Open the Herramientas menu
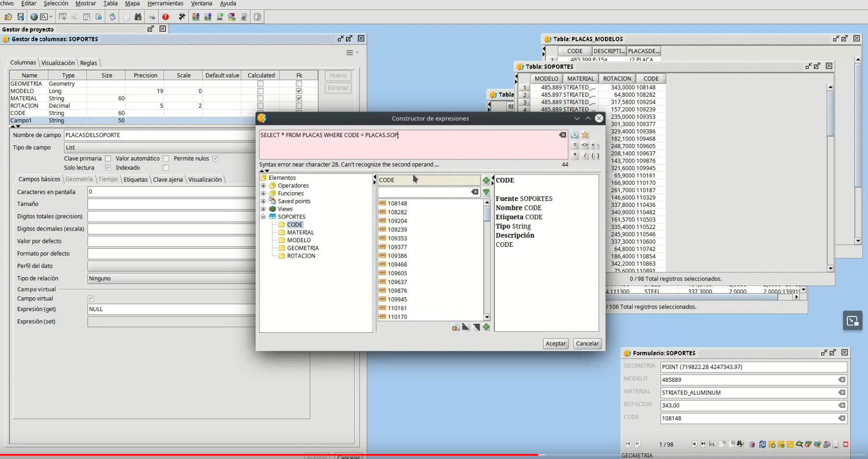The height and width of the screenshot is (459, 868). [x=165, y=3]
